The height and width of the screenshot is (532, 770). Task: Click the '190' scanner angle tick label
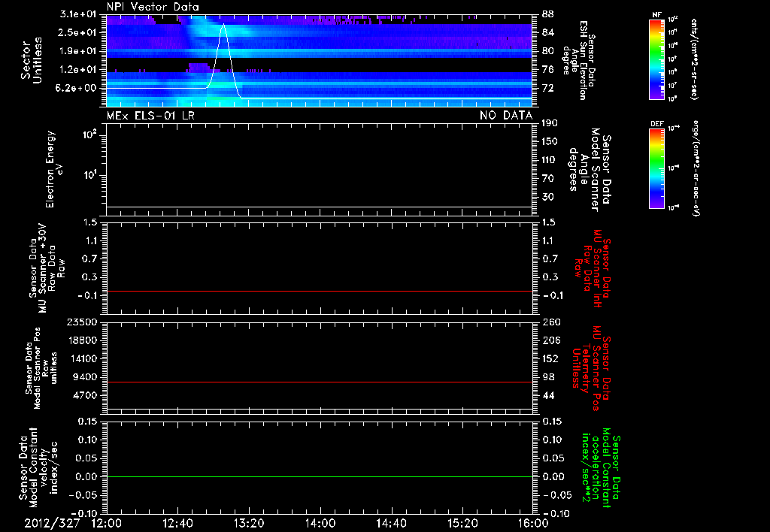(x=550, y=122)
